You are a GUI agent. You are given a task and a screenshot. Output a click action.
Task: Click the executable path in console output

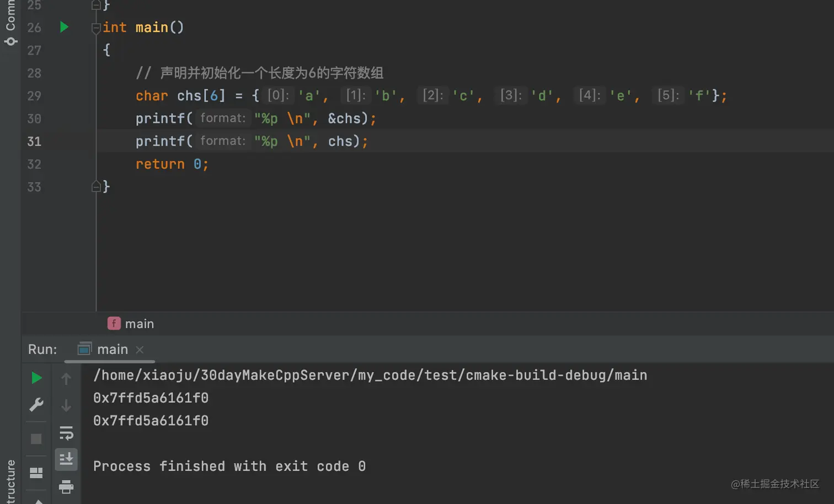[370, 375]
